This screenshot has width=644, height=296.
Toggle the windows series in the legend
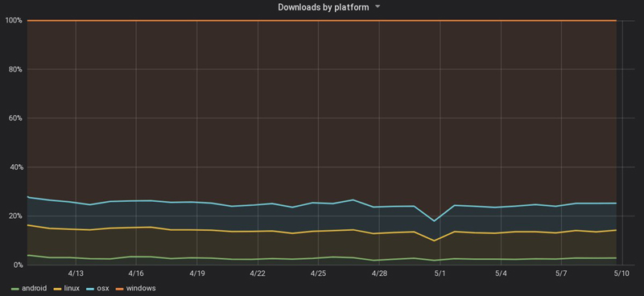(141, 288)
